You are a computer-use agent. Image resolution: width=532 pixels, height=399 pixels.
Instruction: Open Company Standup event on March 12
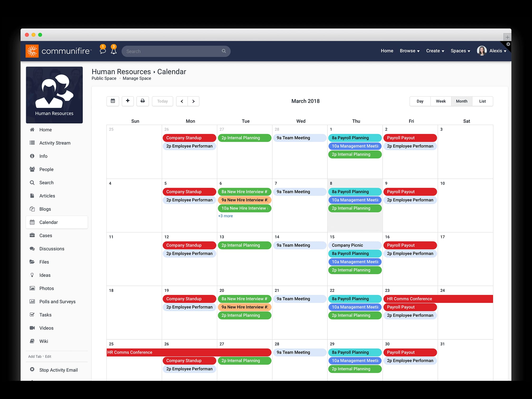click(189, 245)
